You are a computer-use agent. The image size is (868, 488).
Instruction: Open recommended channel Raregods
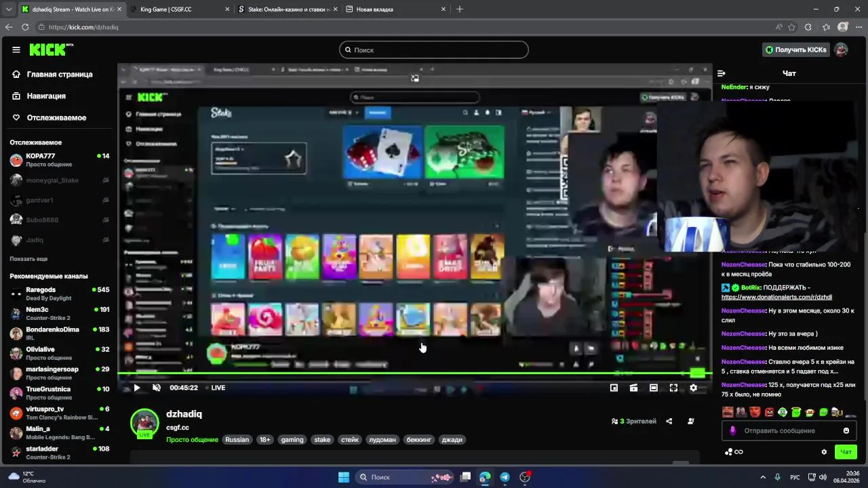(60, 293)
